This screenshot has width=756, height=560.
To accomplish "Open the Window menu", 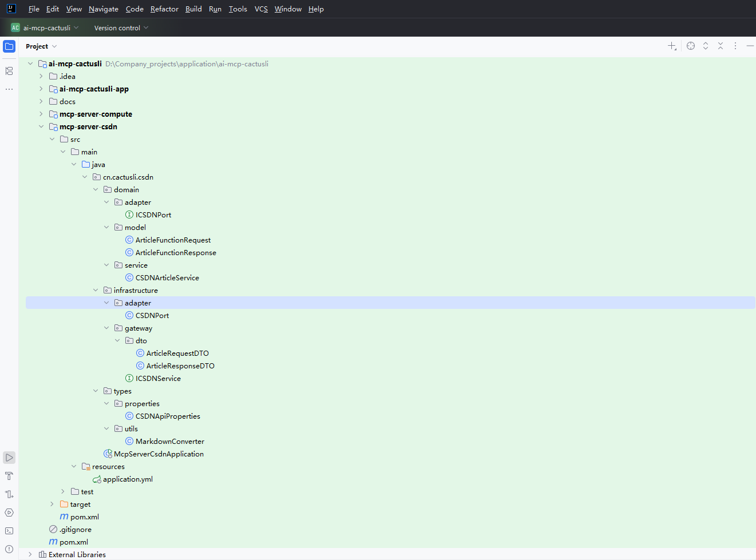I will pyautogui.click(x=288, y=9).
